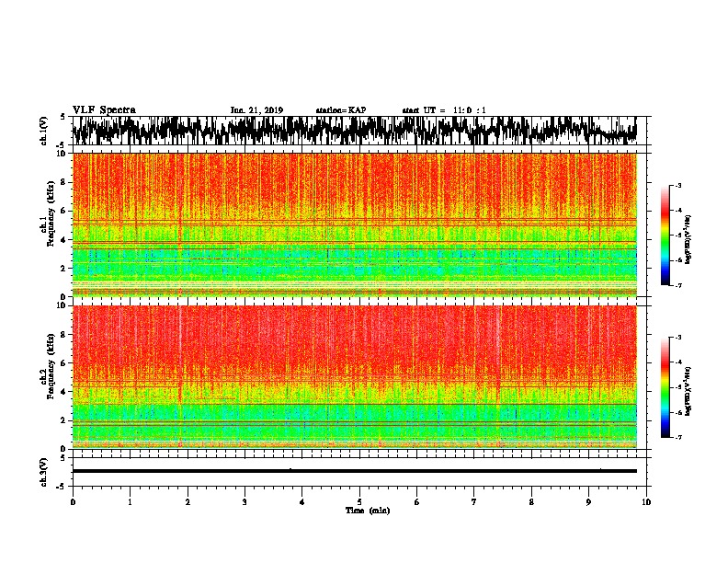Click the ch.2 frequency tick "6"
Image resolution: width=728 pixels, height=563 pixels.
click(x=64, y=363)
